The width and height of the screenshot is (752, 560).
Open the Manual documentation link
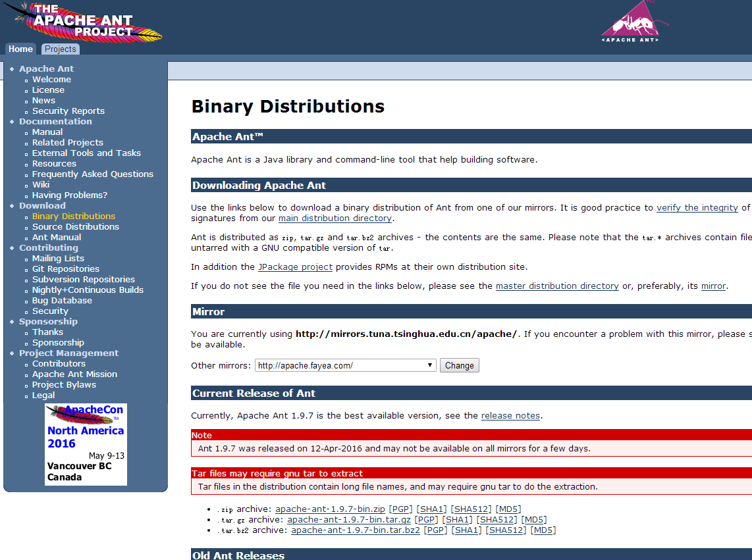click(47, 132)
